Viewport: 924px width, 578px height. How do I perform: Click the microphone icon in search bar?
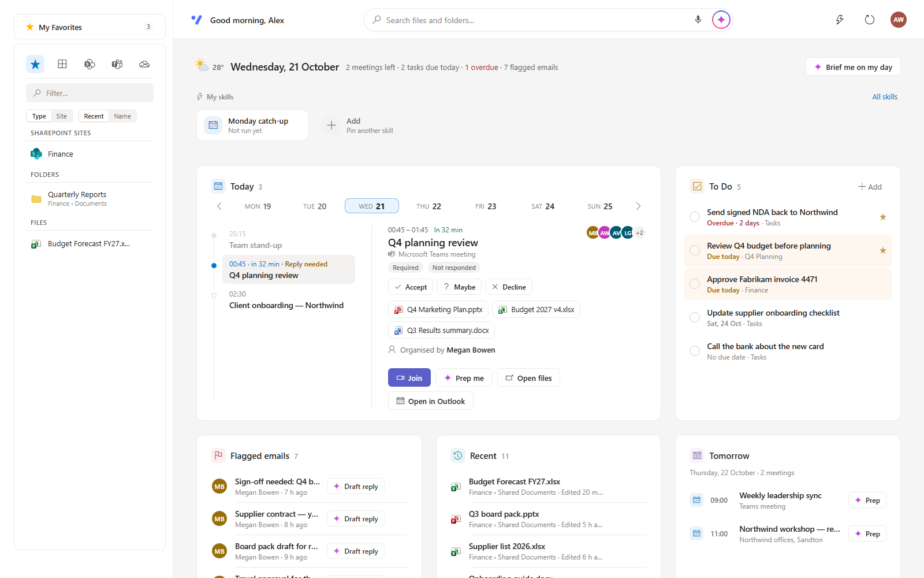coord(698,20)
